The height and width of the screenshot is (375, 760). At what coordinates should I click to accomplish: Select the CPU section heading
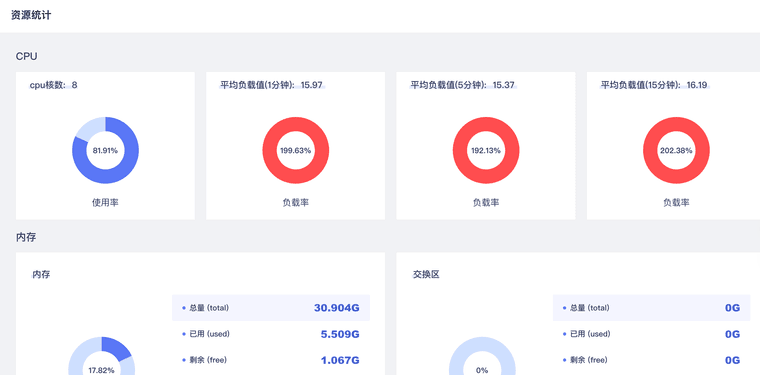coord(27,56)
